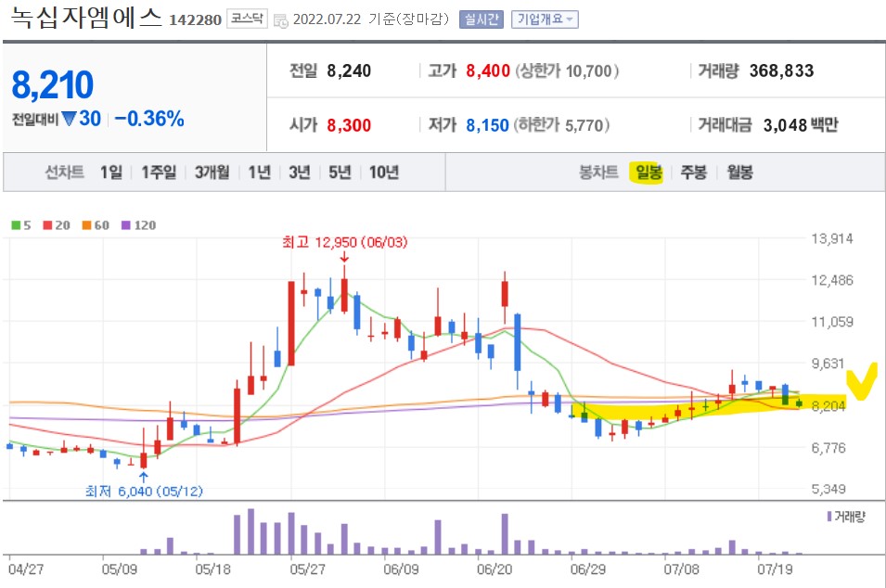Click the purple 120-day moving average legend

point(139,225)
